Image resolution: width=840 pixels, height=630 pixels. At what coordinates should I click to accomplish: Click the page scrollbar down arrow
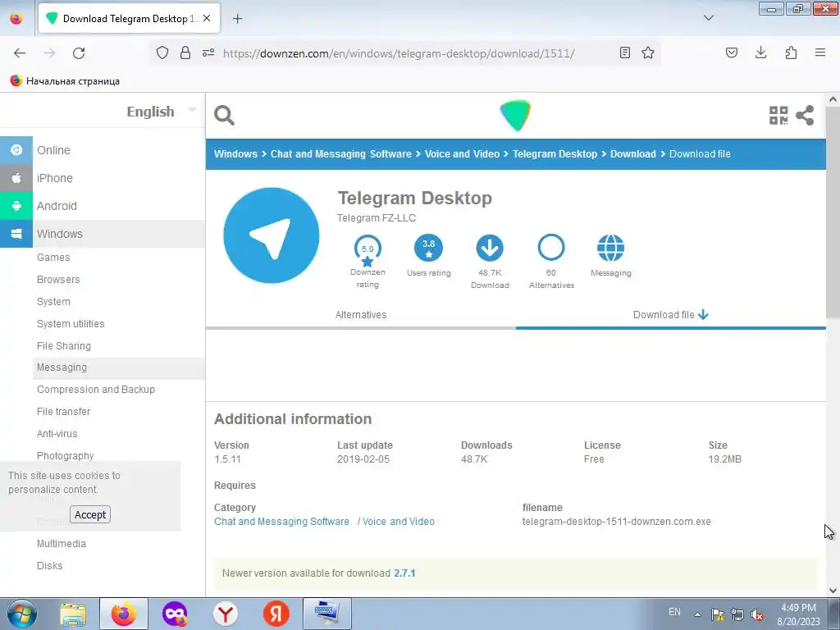[833, 591]
